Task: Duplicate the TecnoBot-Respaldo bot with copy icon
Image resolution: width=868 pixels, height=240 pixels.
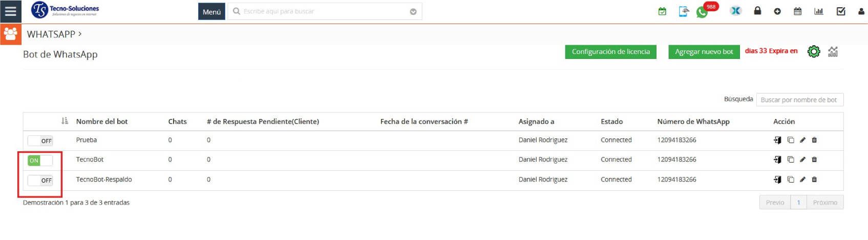Action: pos(791,179)
